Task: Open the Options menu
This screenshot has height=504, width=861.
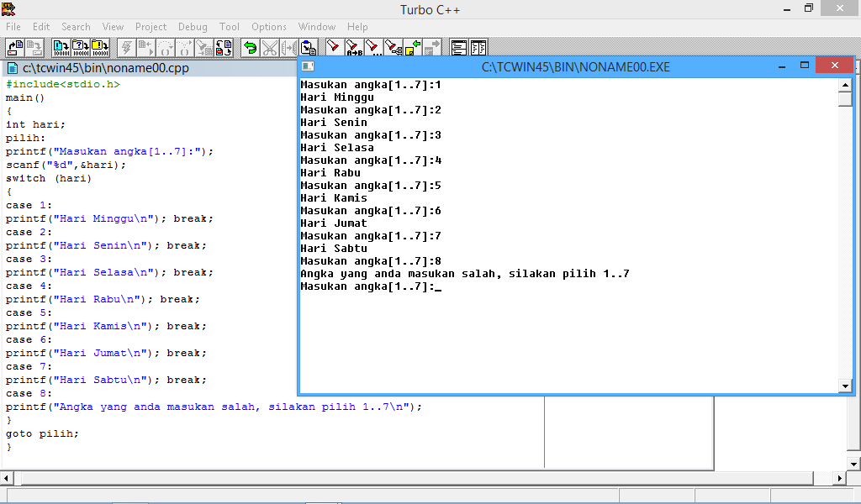Action: (268, 27)
